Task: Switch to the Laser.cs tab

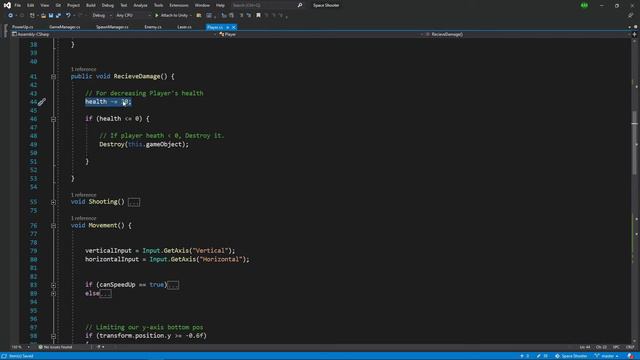Action: click(x=184, y=27)
